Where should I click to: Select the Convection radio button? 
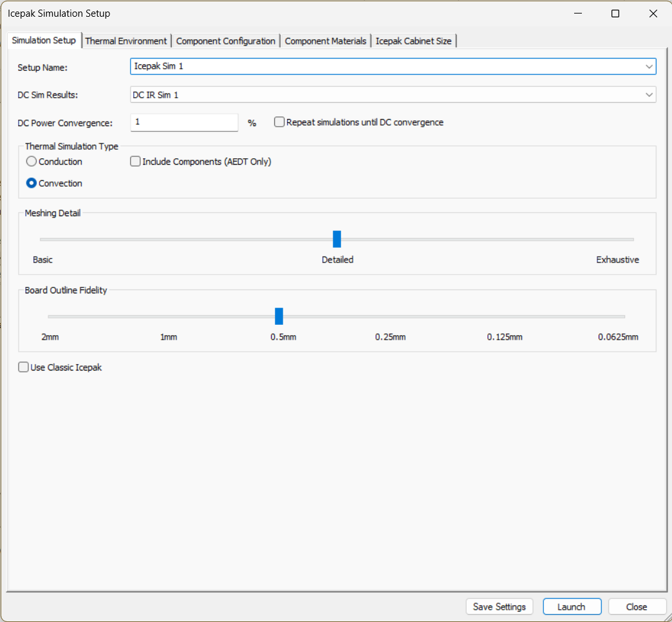32,183
